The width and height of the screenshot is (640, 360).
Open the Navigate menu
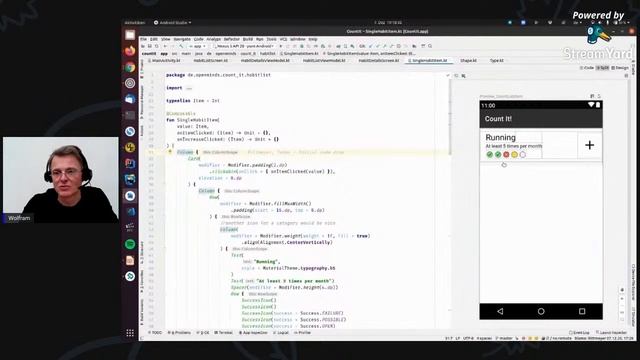pyautogui.click(x=182, y=39)
